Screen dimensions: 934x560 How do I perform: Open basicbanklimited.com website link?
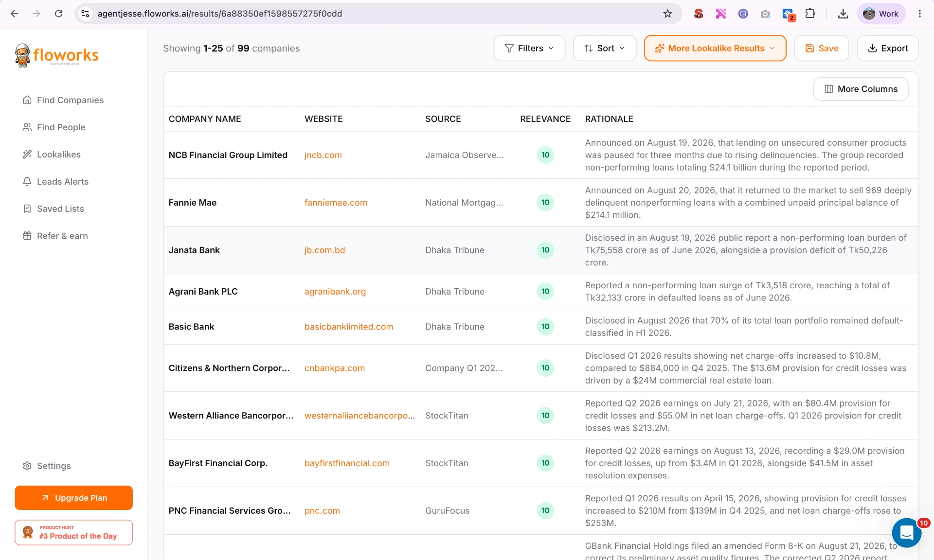[x=349, y=327]
